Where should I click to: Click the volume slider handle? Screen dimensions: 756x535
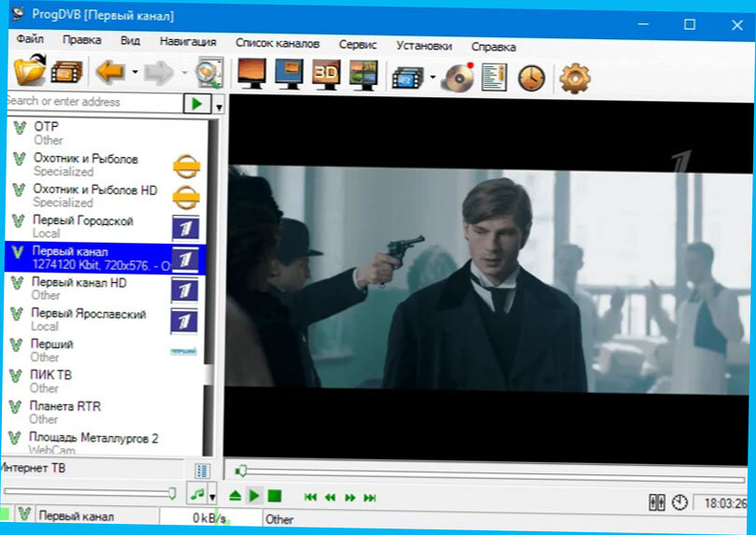pyautogui.click(x=172, y=492)
